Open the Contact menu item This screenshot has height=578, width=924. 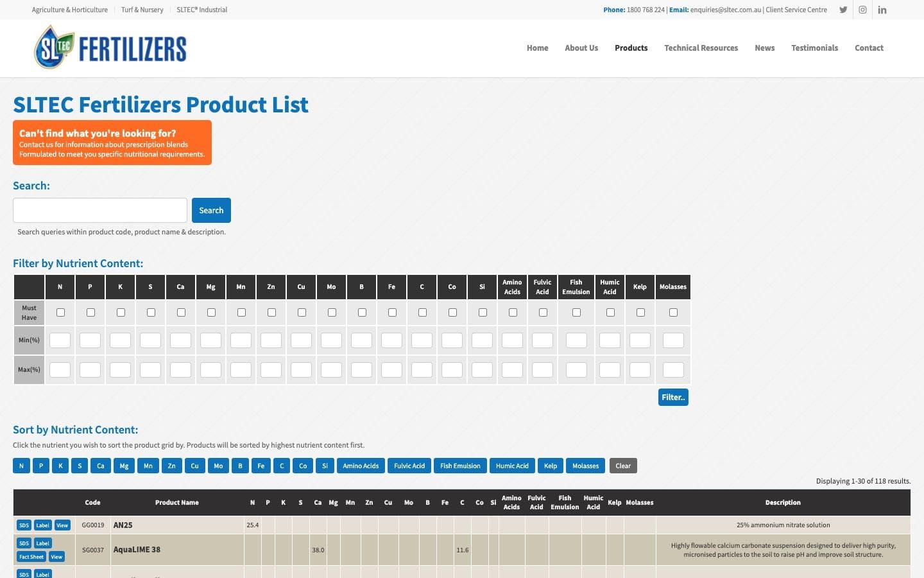click(869, 48)
